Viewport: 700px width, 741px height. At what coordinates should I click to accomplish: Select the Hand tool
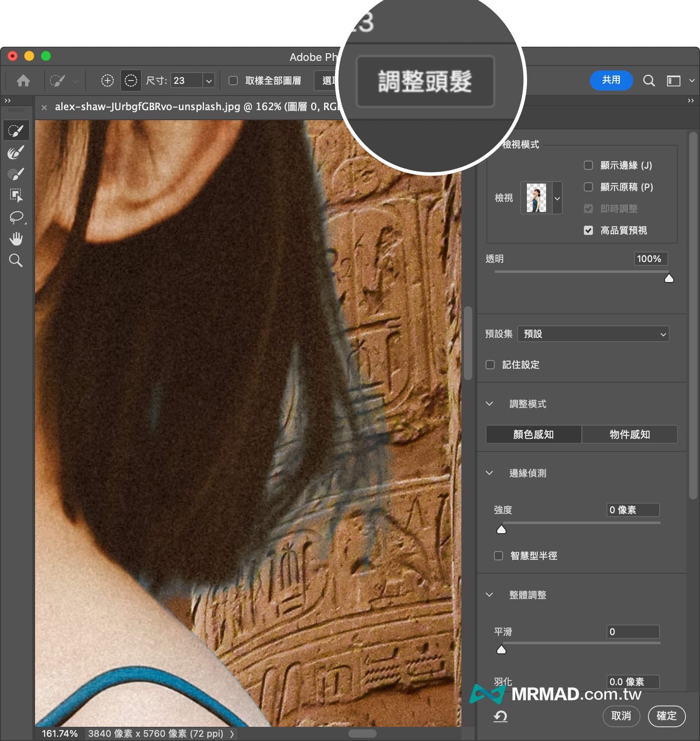point(16,239)
